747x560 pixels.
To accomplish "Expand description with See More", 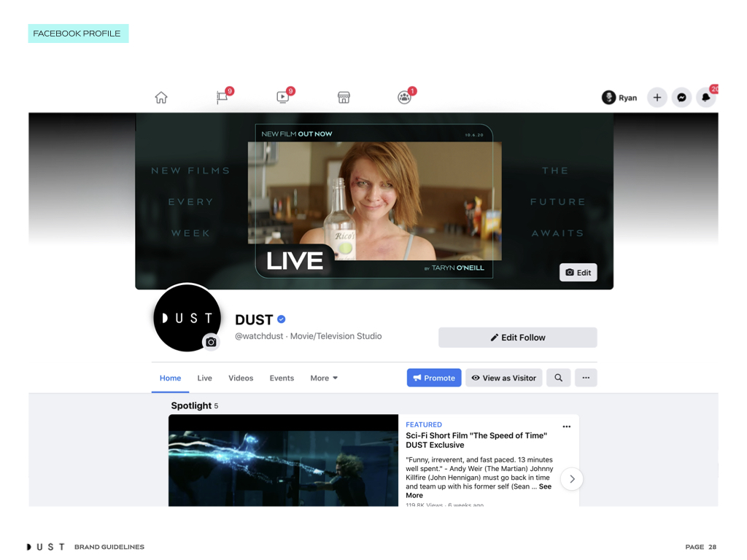I will click(x=479, y=491).
